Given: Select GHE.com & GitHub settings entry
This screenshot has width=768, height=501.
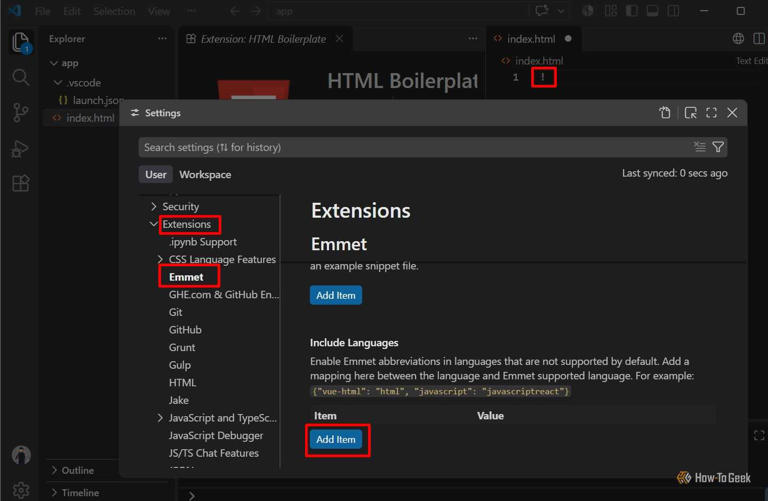Looking at the screenshot, I should pos(224,294).
